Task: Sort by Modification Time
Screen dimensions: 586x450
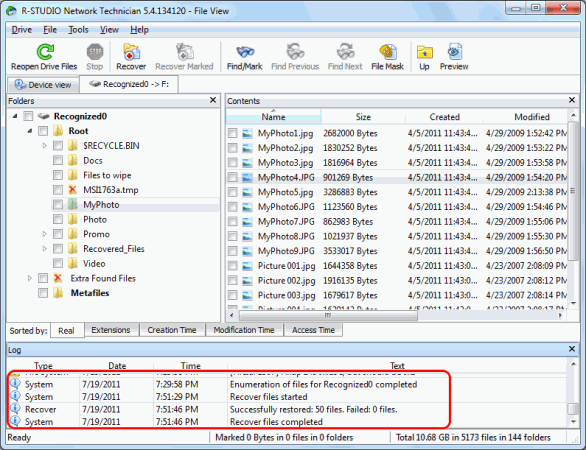Action: click(244, 330)
